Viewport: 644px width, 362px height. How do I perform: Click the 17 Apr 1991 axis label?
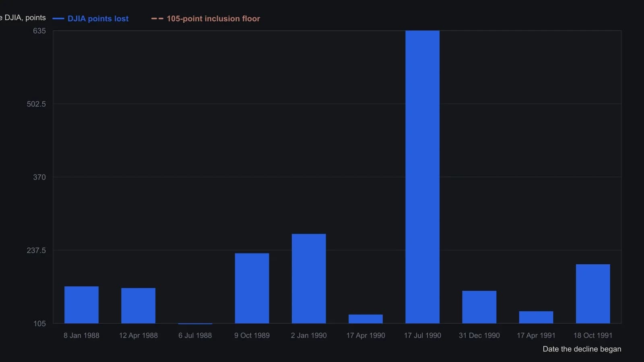536,335
